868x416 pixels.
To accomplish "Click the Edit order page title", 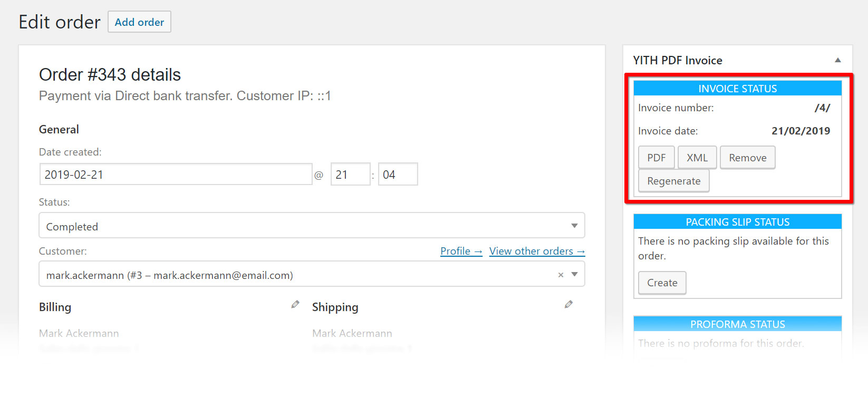I will [60, 22].
